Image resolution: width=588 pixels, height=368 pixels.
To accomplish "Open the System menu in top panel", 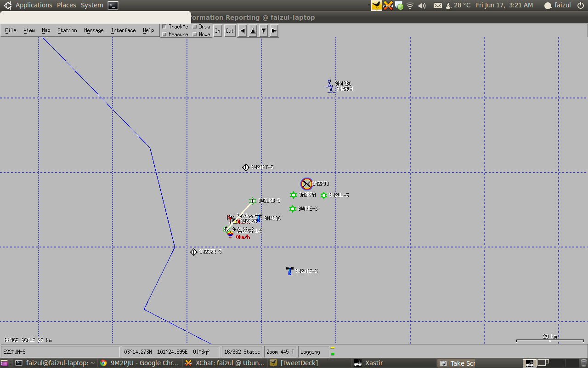I will coord(92,5).
